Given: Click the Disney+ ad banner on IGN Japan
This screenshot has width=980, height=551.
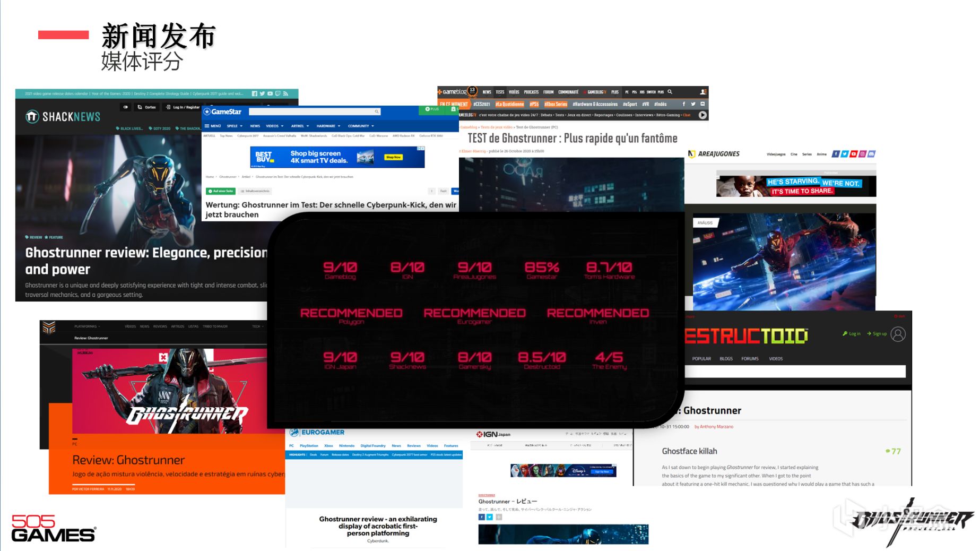Looking at the screenshot, I should tap(563, 470).
